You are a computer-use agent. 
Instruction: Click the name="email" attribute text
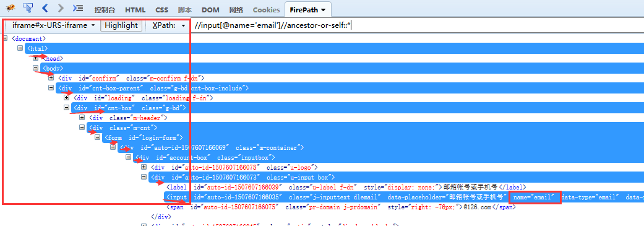pyautogui.click(x=535, y=198)
